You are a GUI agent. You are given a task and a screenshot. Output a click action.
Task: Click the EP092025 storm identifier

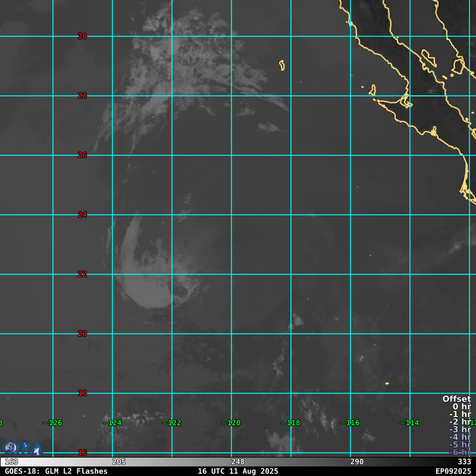tap(453, 471)
